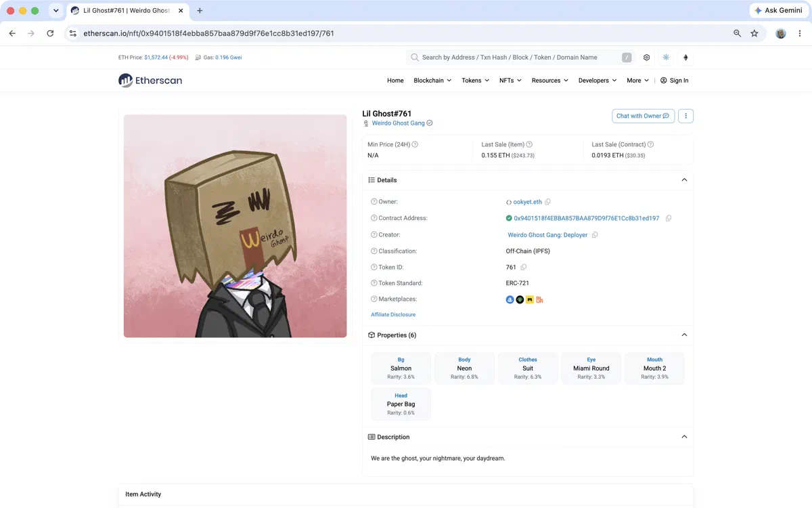This screenshot has width=812, height=508.
Task: Copy the contract address
Action: click(x=668, y=218)
